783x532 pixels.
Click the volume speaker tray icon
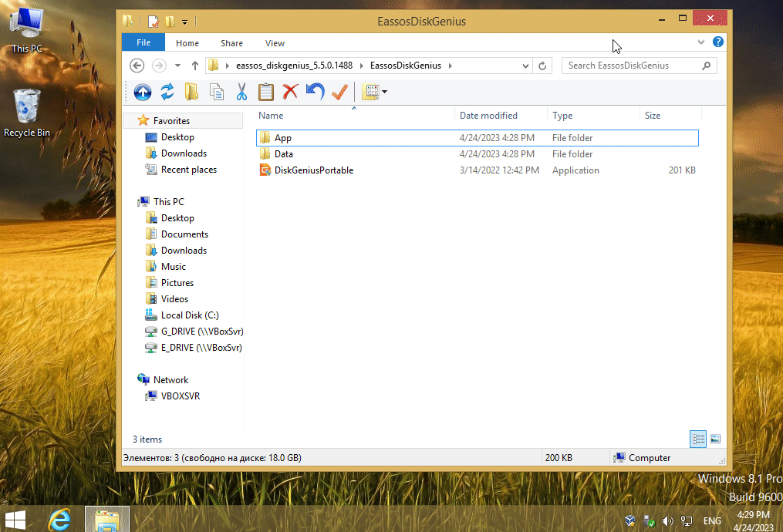[667, 521]
